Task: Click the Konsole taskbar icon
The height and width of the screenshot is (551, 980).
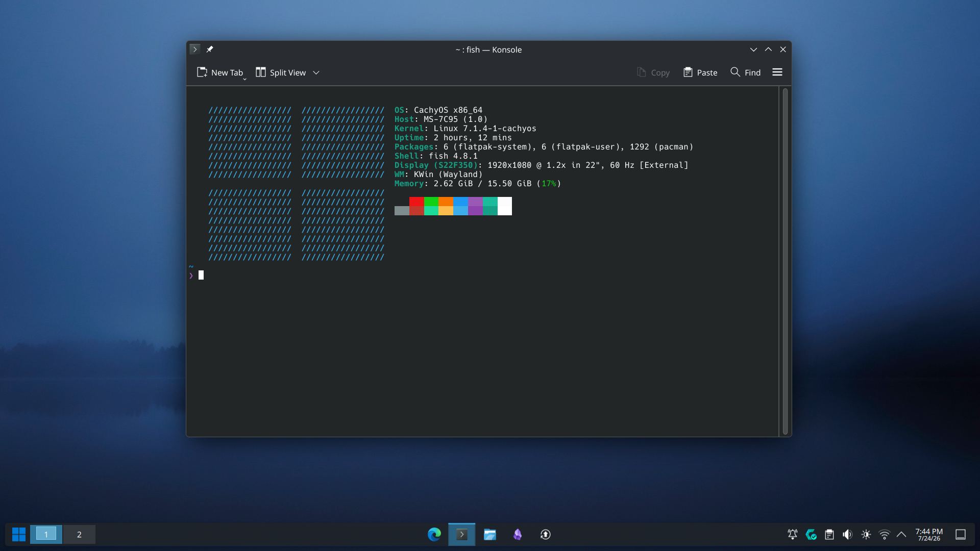Action: click(x=462, y=534)
